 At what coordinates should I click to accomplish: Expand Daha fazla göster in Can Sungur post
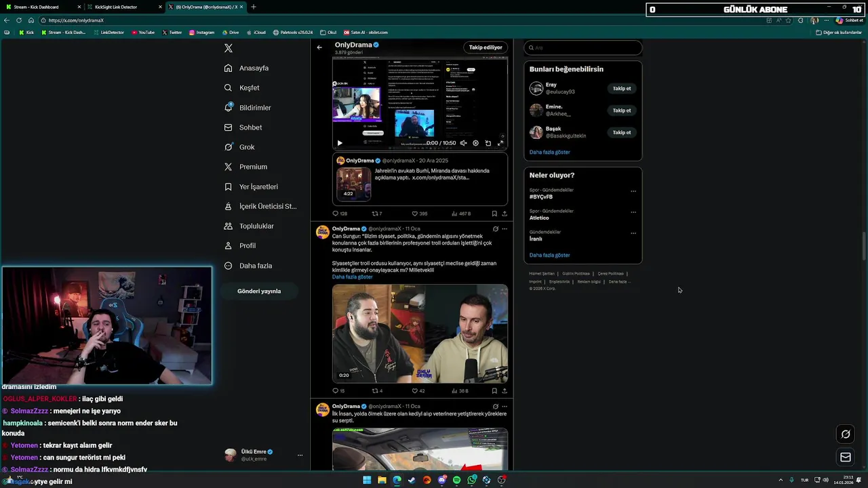click(x=352, y=277)
